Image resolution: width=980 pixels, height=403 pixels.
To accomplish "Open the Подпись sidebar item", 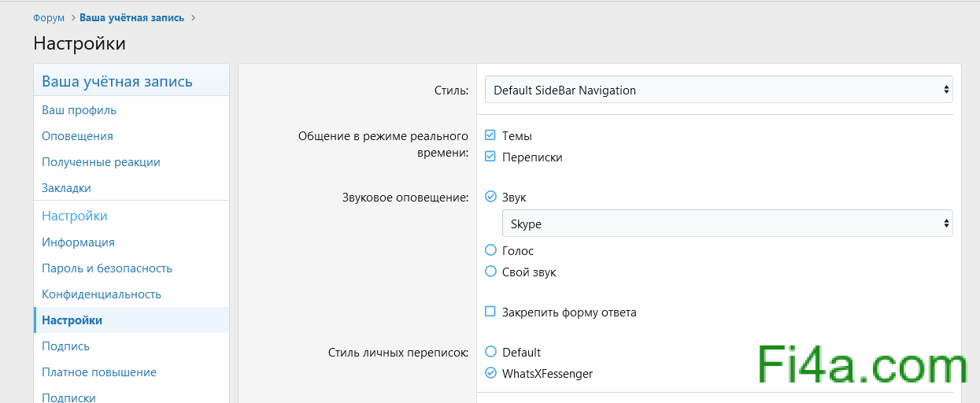I will click(65, 346).
